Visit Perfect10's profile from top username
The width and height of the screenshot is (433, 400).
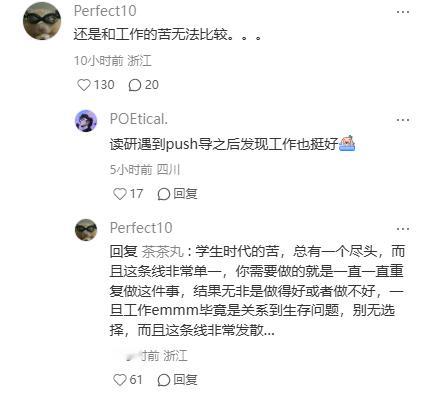click(105, 11)
